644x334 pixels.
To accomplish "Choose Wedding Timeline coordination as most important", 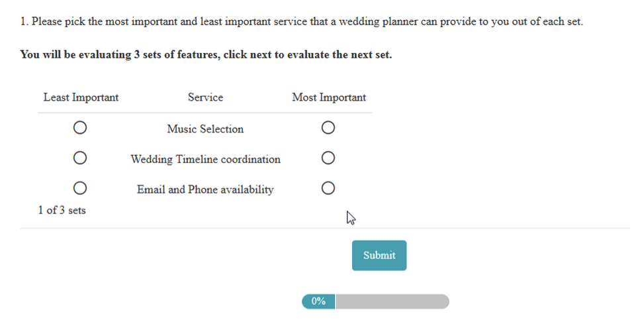I will [x=328, y=158].
